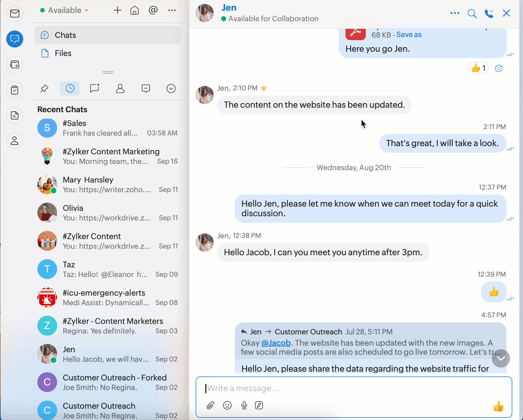Open the Customer Outreach - Forked chat
The height and width of the screenshot is (420, 523).
(108, 382)
